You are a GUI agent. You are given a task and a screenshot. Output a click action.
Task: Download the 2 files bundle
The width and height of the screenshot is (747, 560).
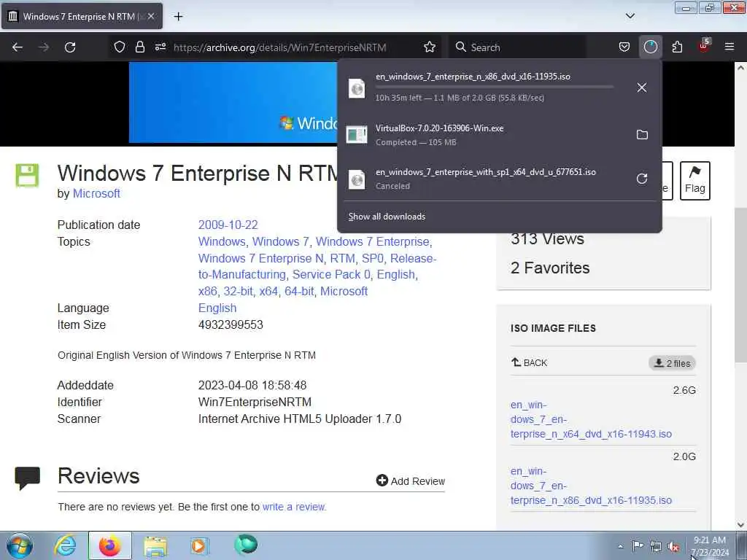[x=672, y=363]
